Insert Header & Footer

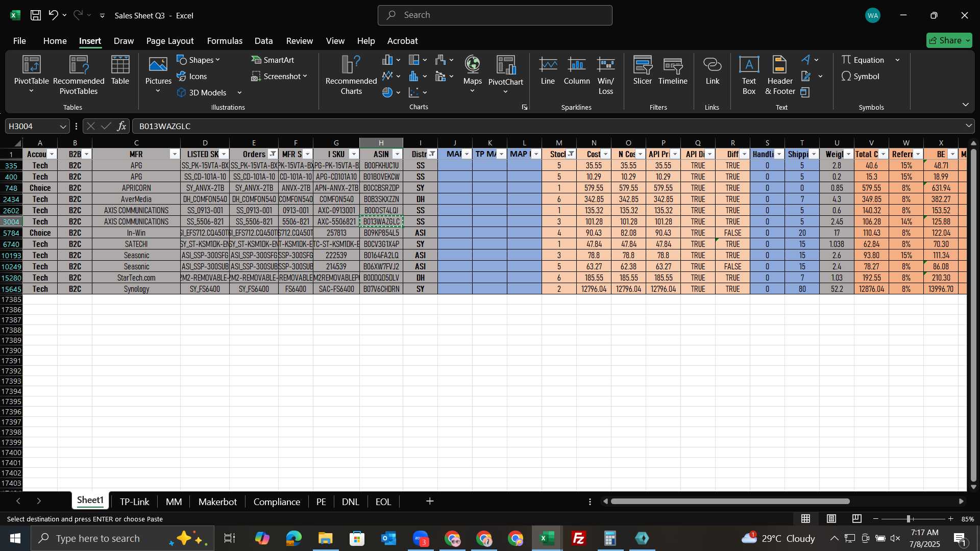pos(780,76)
